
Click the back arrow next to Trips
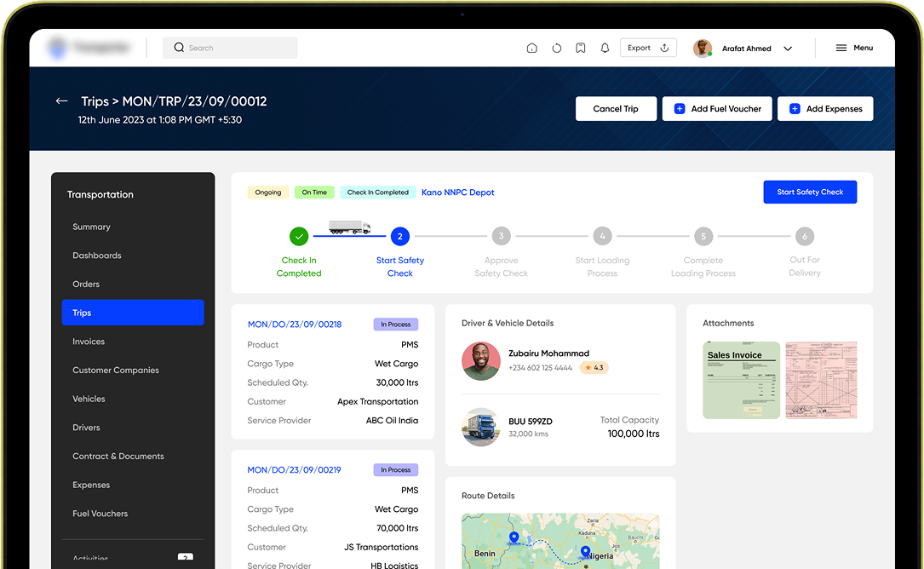coord(61,101)
